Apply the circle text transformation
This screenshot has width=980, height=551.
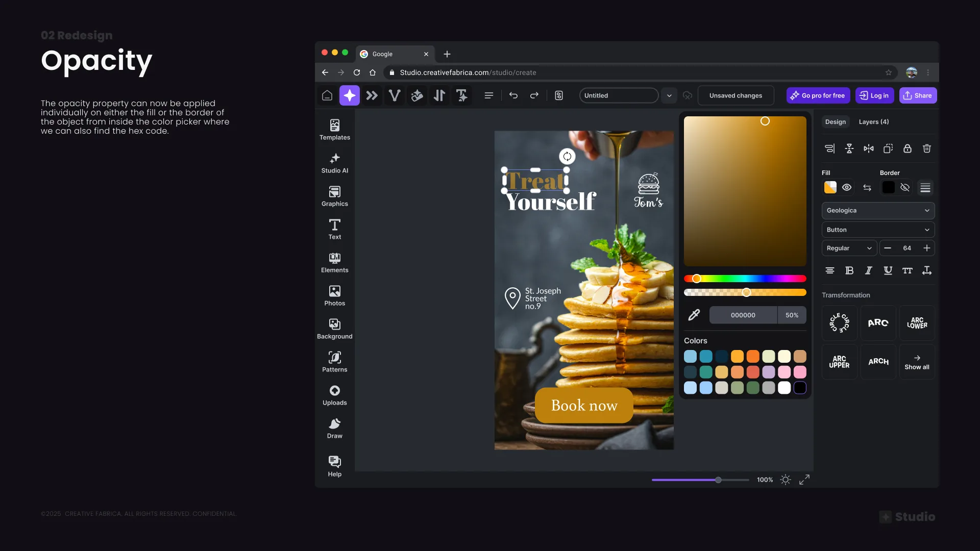(839, 323)
